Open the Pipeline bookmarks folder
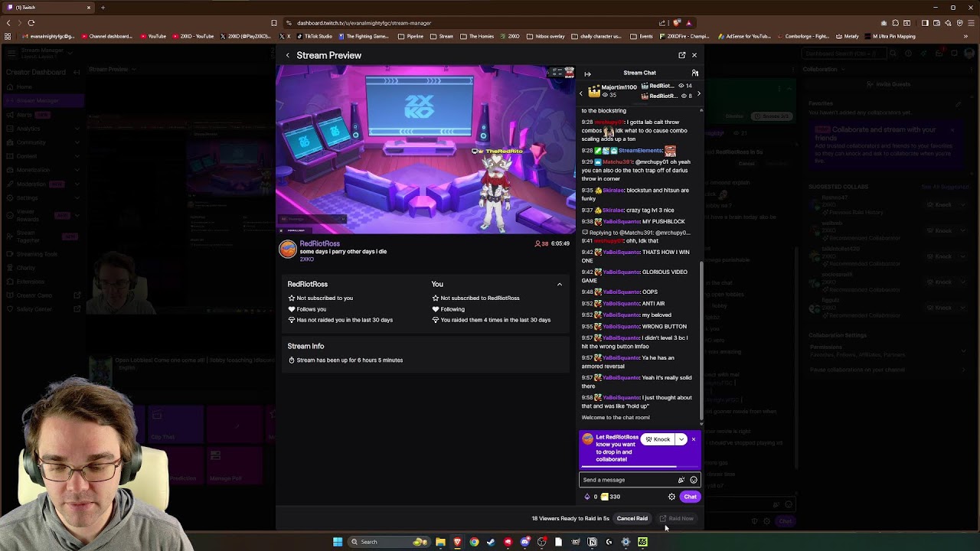The image size is (980, 551). pyautogui.click(x=410, y=36)
